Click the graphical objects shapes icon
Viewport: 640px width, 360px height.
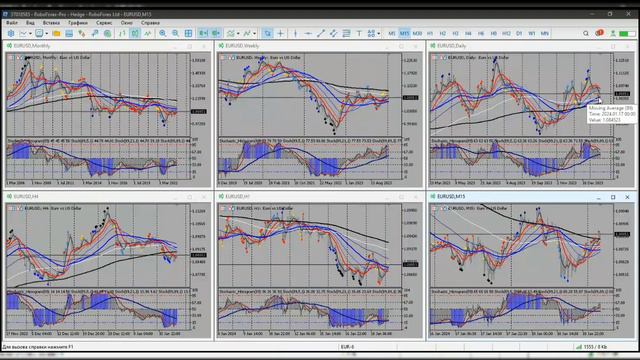coord(371,33)
